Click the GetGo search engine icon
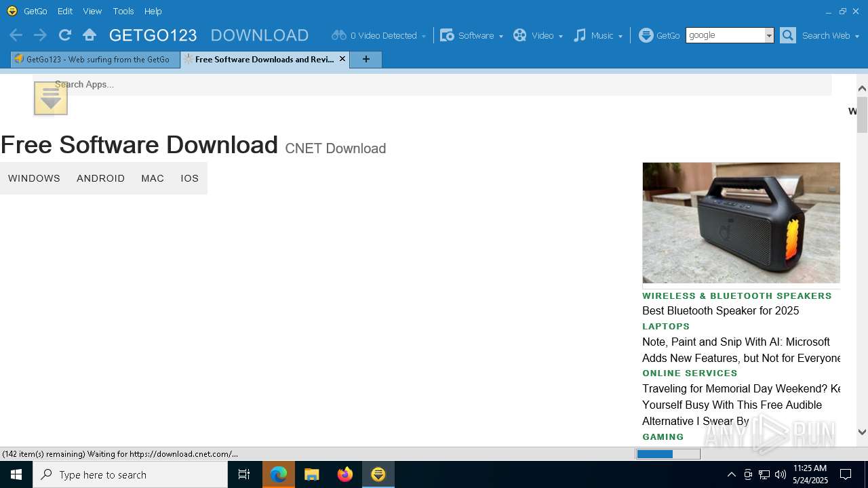 646,35
